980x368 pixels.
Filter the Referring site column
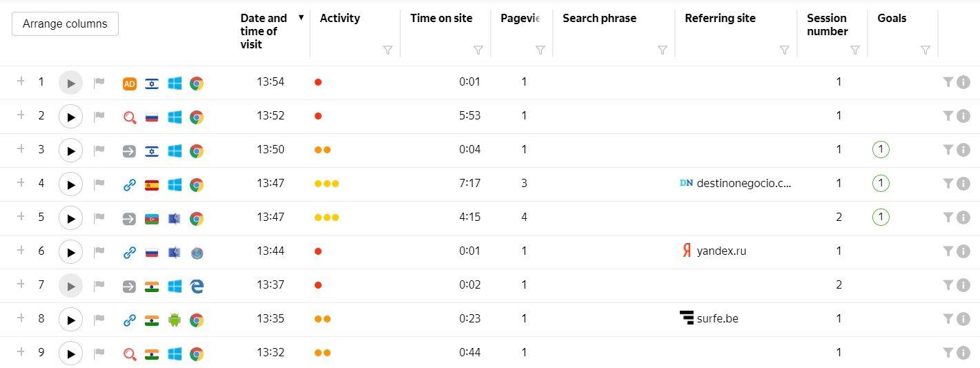pyautogui.click(x=785, y=50)
